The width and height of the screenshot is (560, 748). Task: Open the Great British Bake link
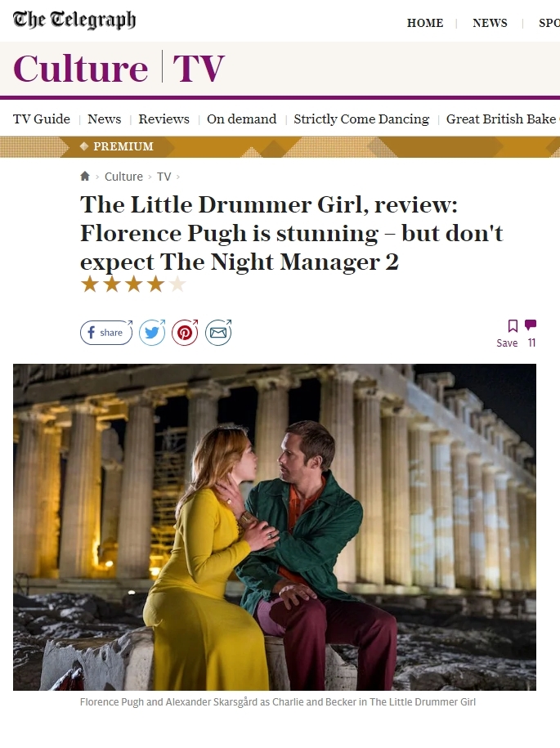pyautogui.click(x=503, y=119)
